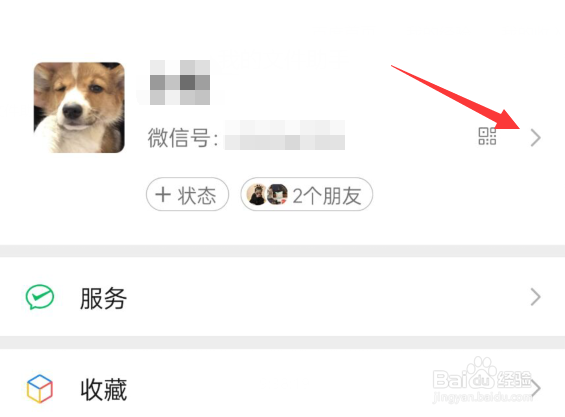
Task: Tap the blurred profile nickname
Action: coord(180,83)
